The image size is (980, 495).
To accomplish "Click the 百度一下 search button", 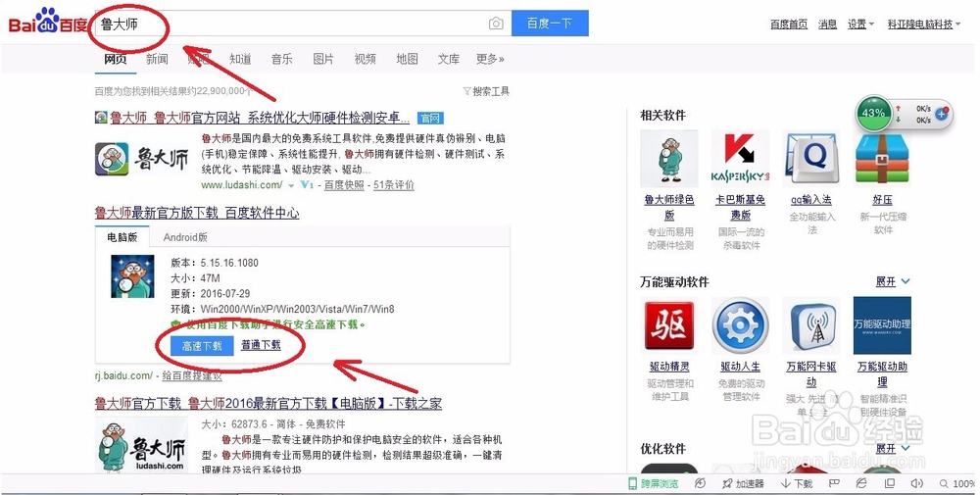I will (550, 24).
